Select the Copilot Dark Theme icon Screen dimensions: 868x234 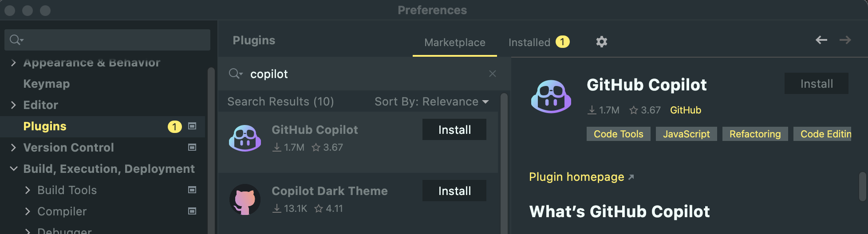tap(245, 199)
